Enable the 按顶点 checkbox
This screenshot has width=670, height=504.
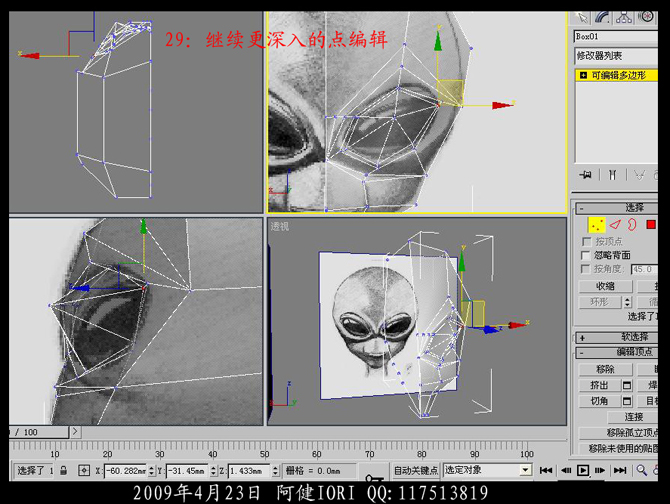(x=586, y=242)
